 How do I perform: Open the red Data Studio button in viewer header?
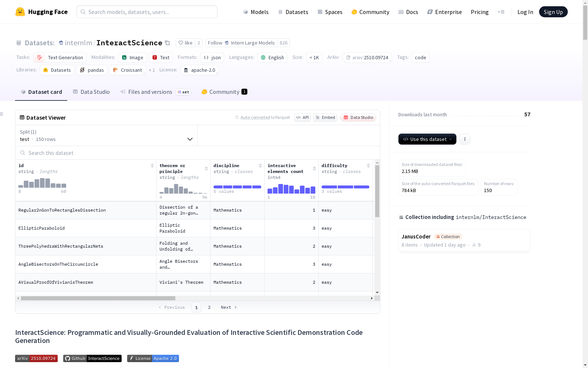coord(358,117)
